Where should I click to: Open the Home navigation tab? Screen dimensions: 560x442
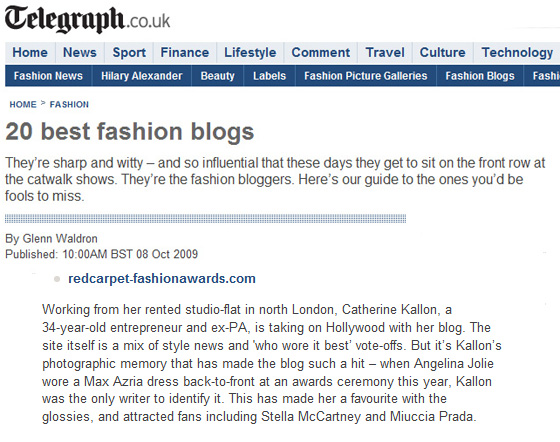tap(30, 52)
